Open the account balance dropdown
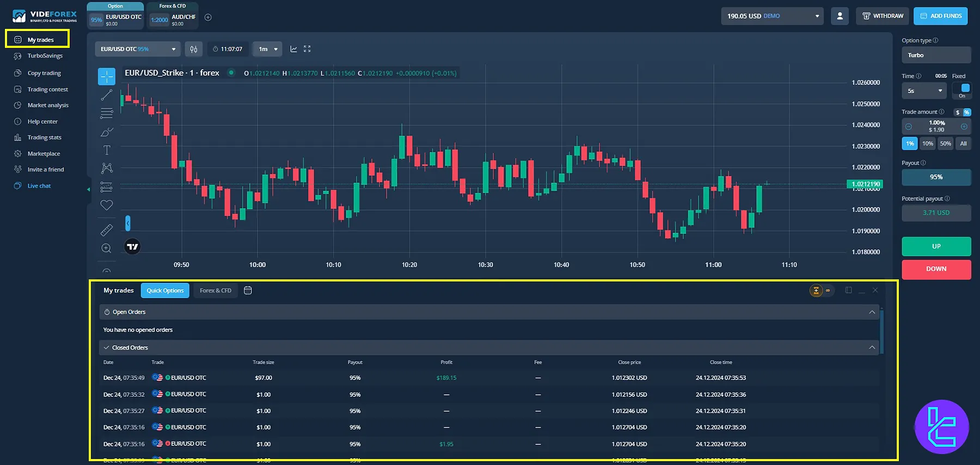Image resolution: width=980 pixels, height=465 pixels. [x=772, y=16]
